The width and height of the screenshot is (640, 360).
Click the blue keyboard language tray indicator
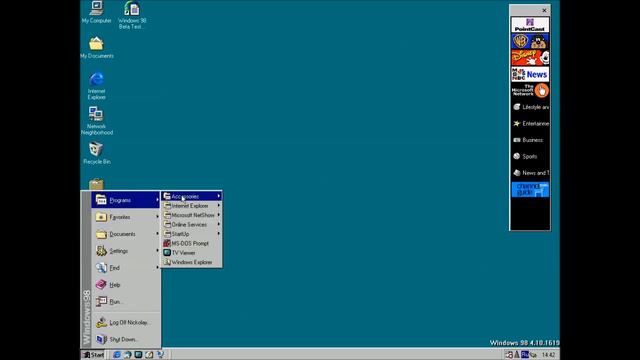click(x=524, y=354)
